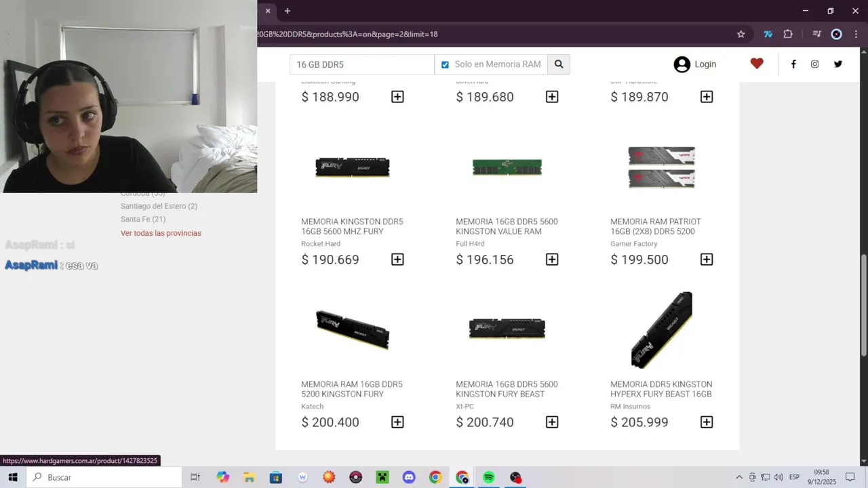The height and width of the screenshot is (488, 868).
Task: Open the browser extensions puzzle icon
Action: click(788, 34)
